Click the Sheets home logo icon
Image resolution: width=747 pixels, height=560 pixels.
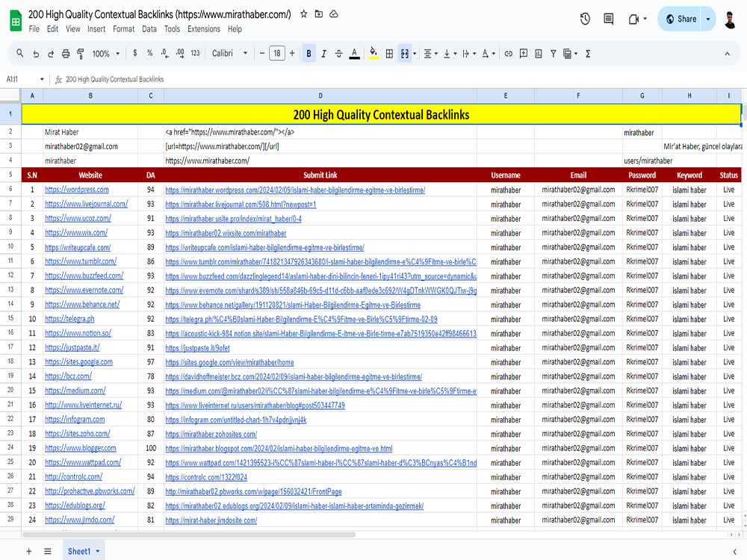[x=16, y=20]
